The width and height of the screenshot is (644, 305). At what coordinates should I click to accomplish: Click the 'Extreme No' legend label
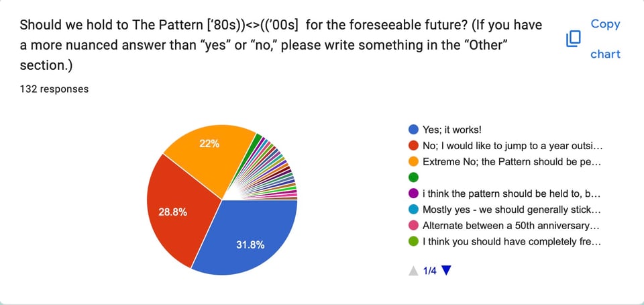[x=511, y=162]
